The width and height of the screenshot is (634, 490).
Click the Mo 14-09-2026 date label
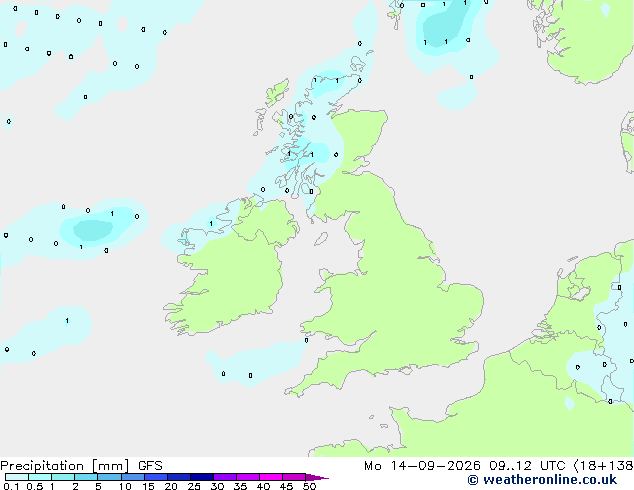point(422,466)
